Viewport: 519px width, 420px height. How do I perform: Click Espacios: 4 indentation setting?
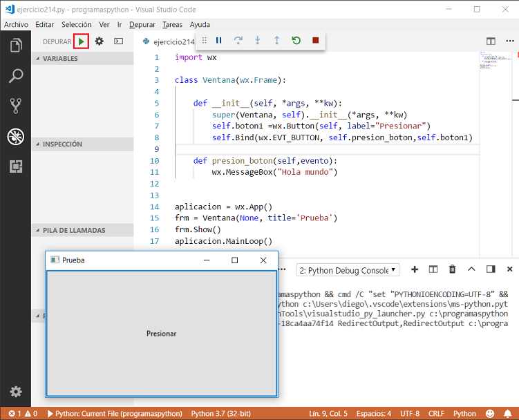click(x=373, y=413)
